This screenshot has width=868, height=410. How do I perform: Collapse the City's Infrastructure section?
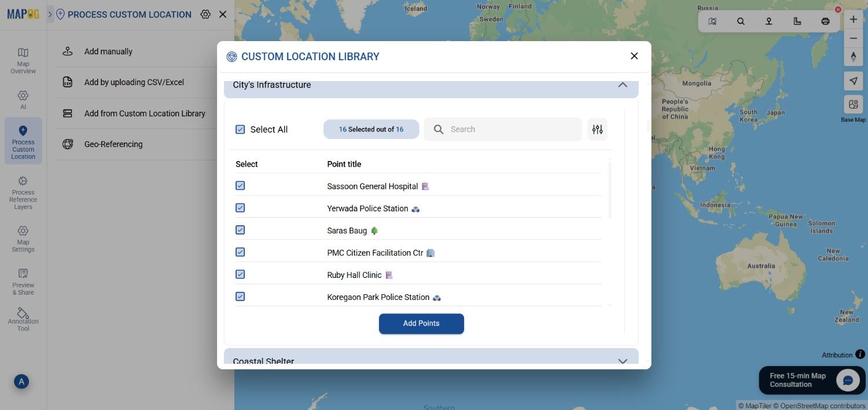coord(623,85)
